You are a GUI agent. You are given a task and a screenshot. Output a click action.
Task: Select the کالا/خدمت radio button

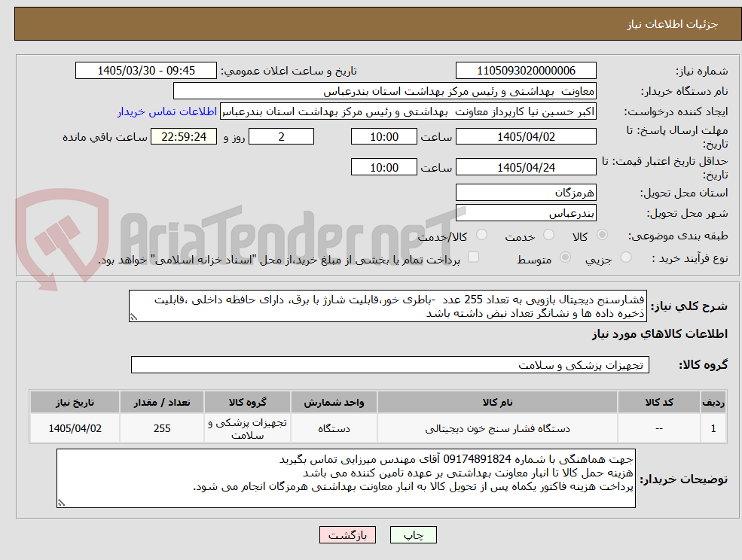(x=481, y=235)
